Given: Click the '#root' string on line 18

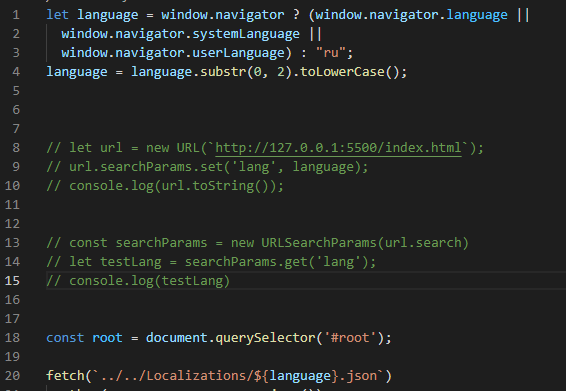Looking at the screenshot, I should (x=350, y=338).
